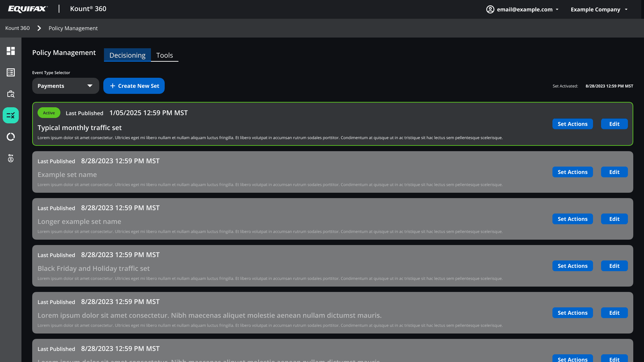Viewport: 644px width, 362px height.
Task: Open the user admin sidebar icon
Action: coord(11,158)
